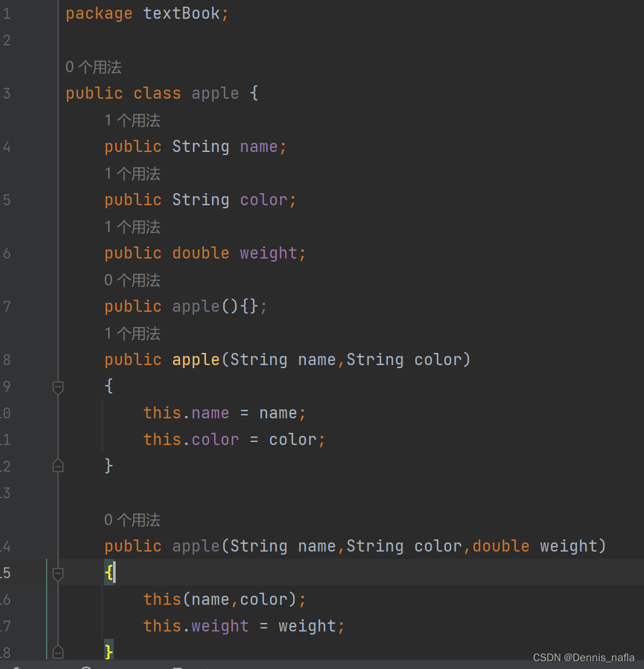Viewport: 644px width, 669px height.
Task: Click 'this.weight' in the weight assignment
Action: coord(195,627)
